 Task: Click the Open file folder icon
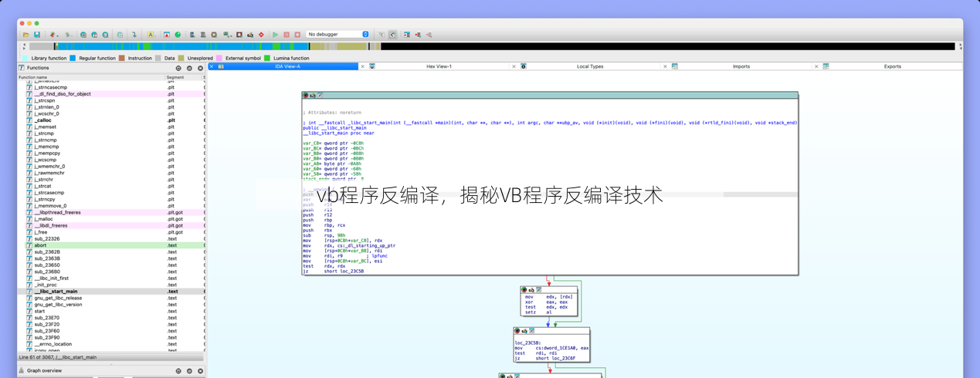click(25, 35)
